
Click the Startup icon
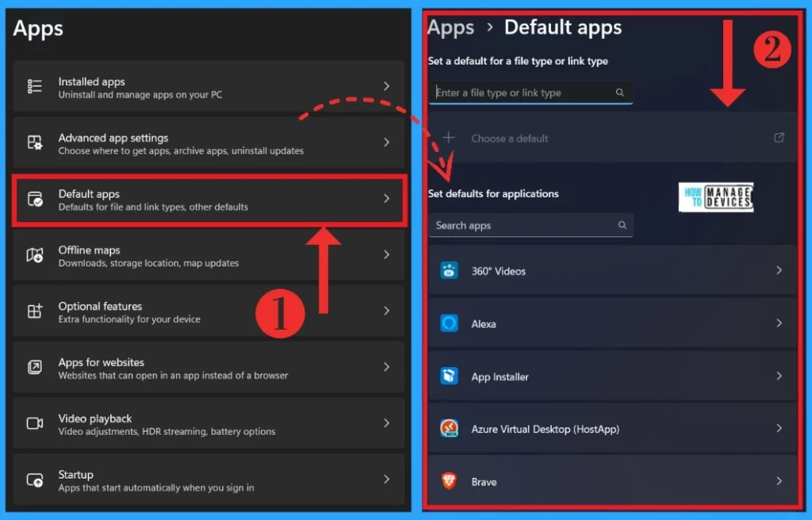coord(35,480)
